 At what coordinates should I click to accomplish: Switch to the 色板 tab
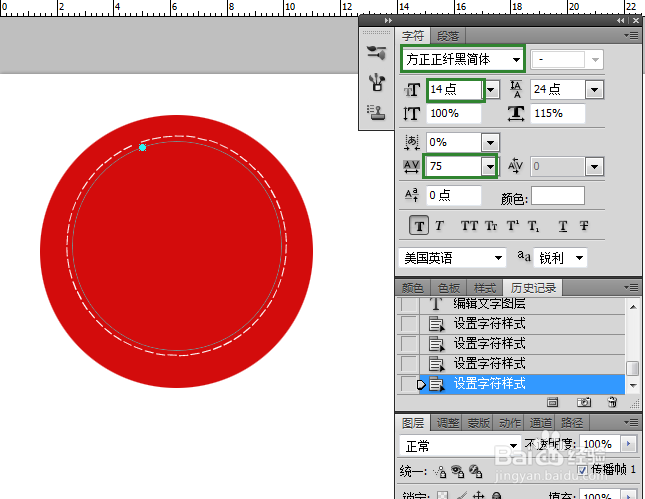tap(448, 288)
